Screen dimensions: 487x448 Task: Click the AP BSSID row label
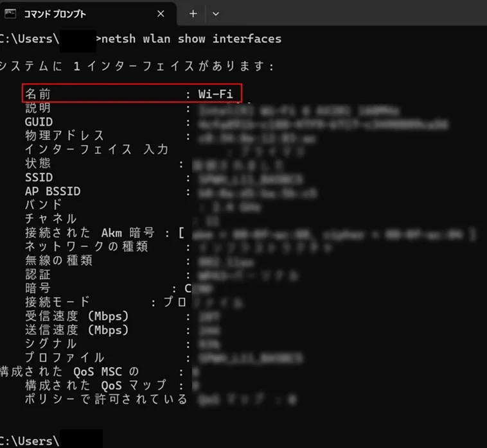53,191
